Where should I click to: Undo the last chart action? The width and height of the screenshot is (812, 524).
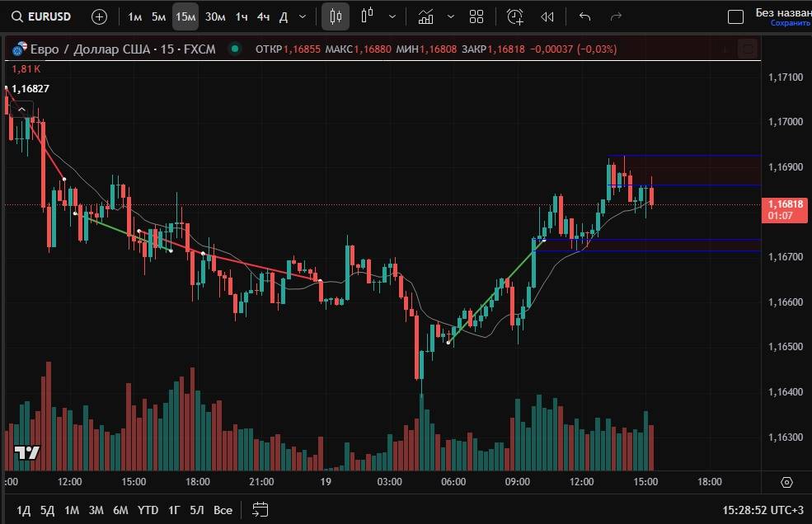coord(585,16)
